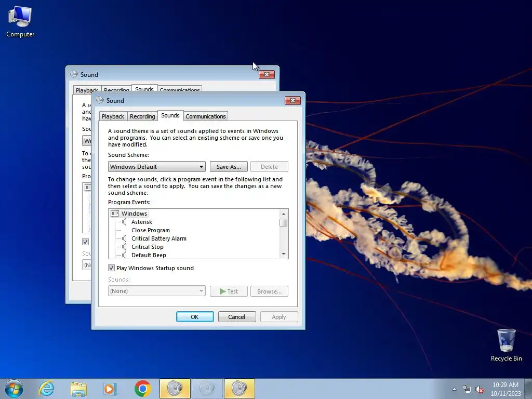
Task: Click Program Events scrollbar down arrow
Action: (x=284, y=254)
